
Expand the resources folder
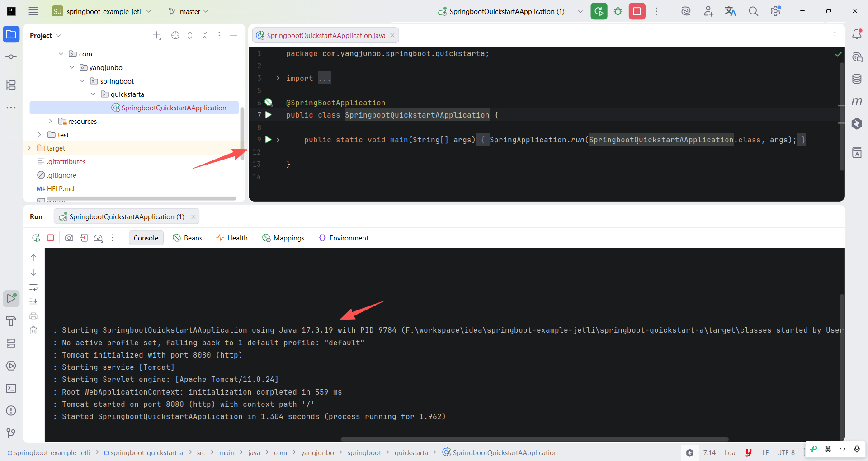(50, 121)
